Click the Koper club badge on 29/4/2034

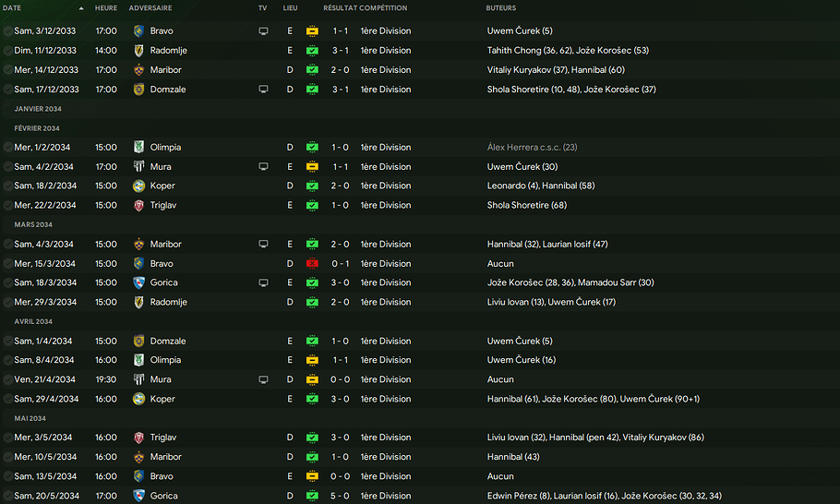(138, 400)
